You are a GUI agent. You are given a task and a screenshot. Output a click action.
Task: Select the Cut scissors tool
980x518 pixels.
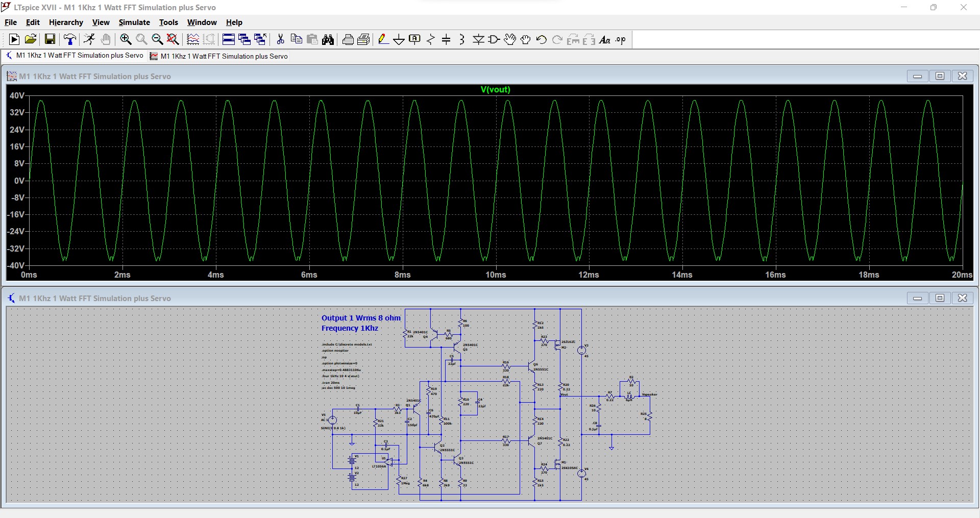(x=280, y=39)
